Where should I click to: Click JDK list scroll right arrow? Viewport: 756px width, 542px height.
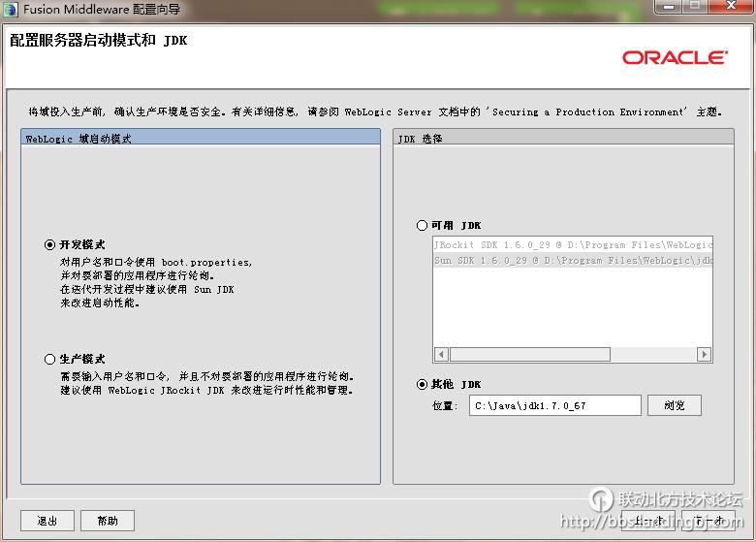[x=705, y=355]
